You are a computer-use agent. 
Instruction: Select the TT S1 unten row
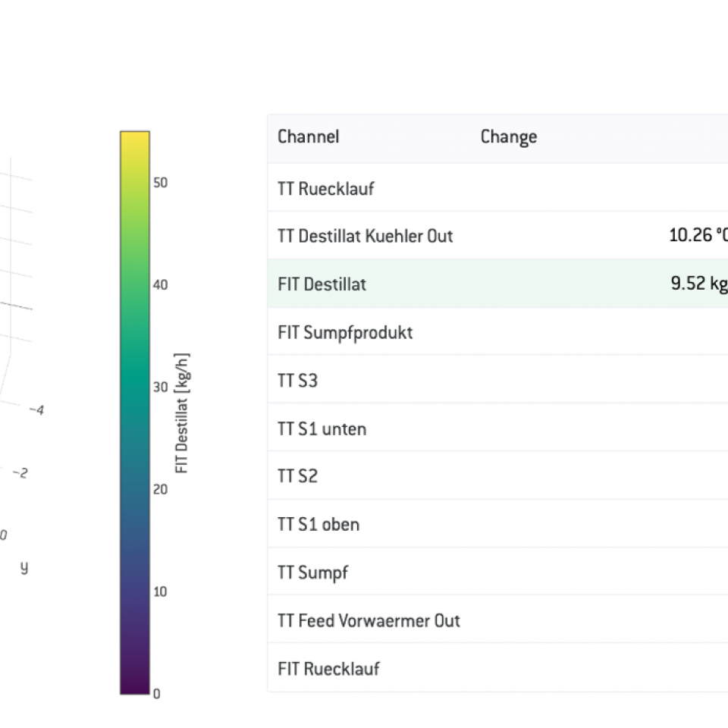(497, 428)
